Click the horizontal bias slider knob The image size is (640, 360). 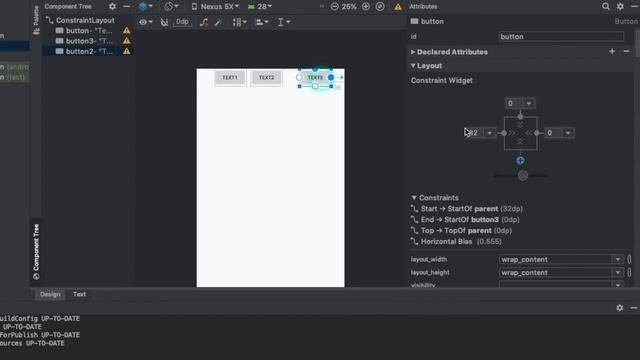click(x=523, y=176)
